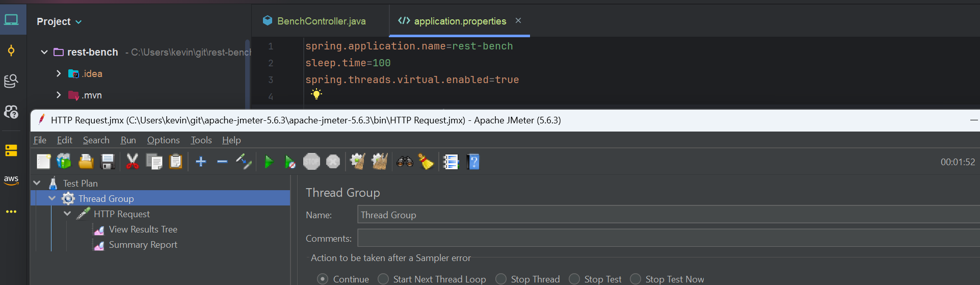
Task: Select the Stop Test radio button
Action: coord(574,279)
